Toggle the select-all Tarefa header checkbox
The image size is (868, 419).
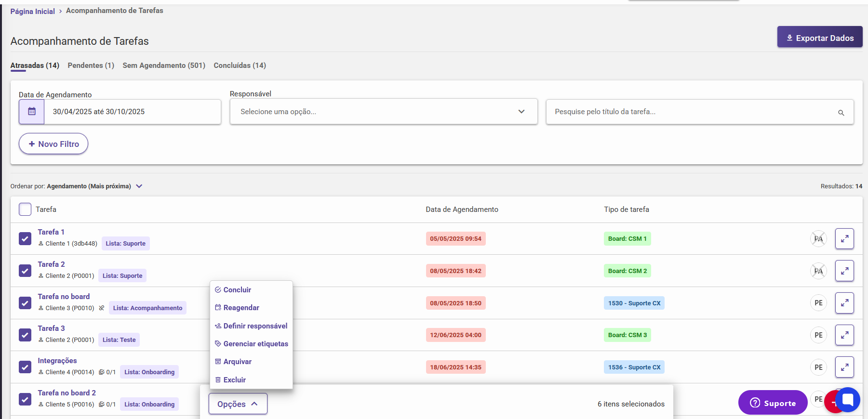click(x=25, y=209)
